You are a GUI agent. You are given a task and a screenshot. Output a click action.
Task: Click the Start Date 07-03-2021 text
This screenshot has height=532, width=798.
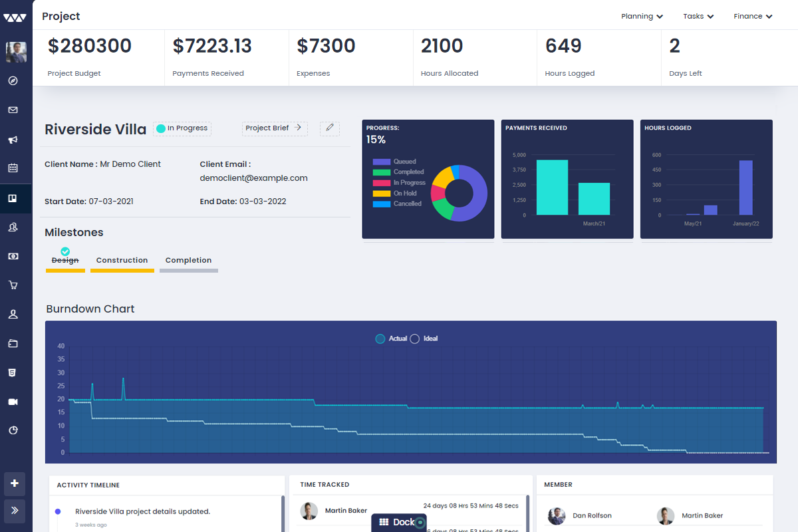(x=89, y=201)
